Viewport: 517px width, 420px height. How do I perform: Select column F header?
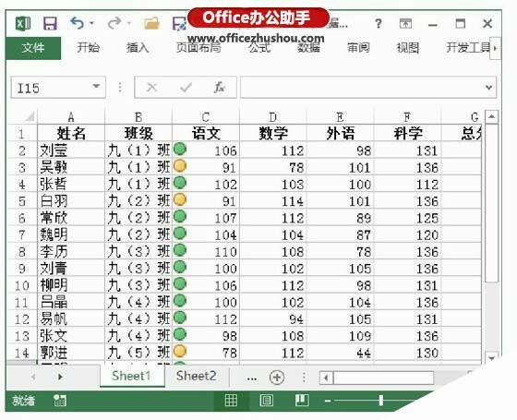(x=407, y=117)
